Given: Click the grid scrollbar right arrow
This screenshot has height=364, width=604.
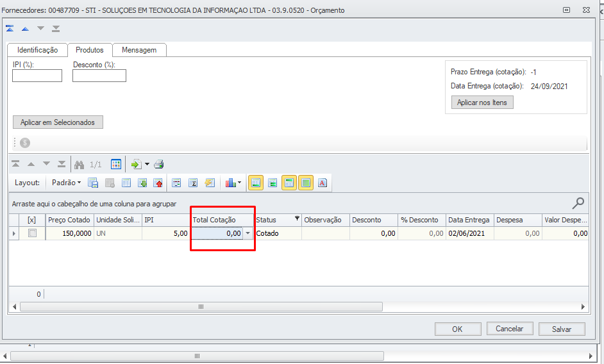Looking at the screenshot, I should click(583, 306).
